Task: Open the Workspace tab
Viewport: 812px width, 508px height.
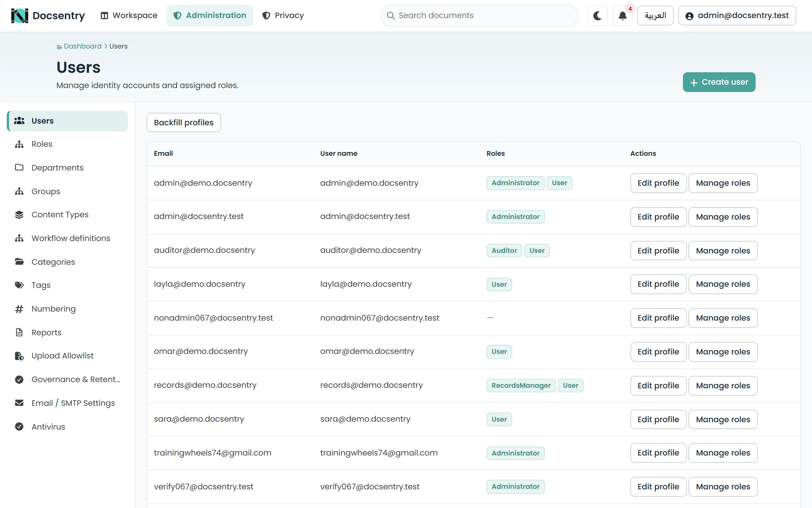Action: pyautogui.click(x=129, y=16)
